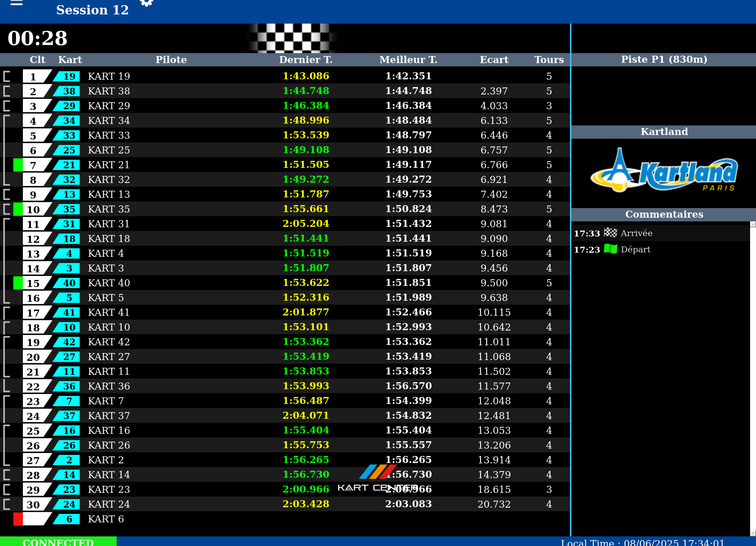Select the KART 38 pilot row
Viewport: 756px width, 546px height.
109,91
